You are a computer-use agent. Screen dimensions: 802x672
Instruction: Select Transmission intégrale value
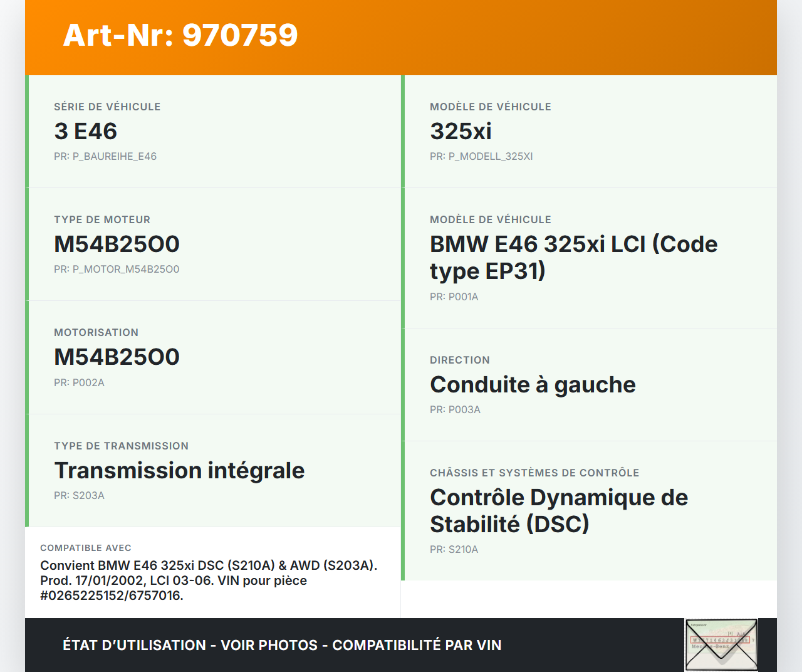(179, 471)
